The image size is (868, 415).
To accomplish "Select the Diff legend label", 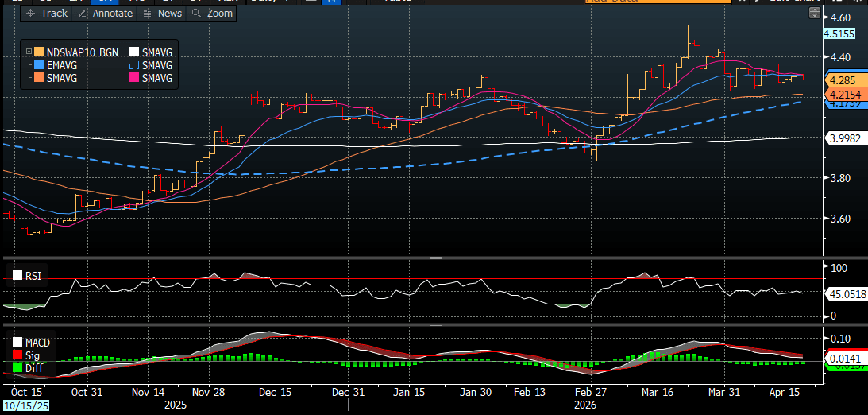I will [33, 367].
